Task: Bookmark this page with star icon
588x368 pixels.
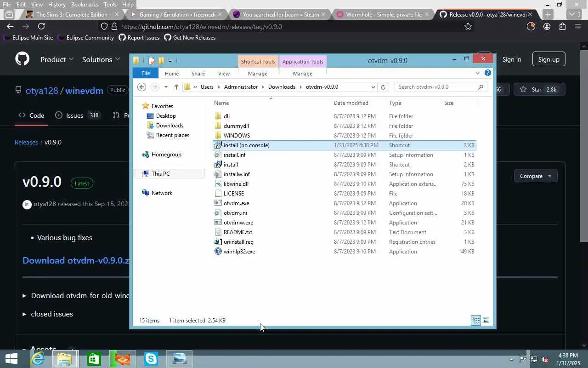Action: (468, 27)
